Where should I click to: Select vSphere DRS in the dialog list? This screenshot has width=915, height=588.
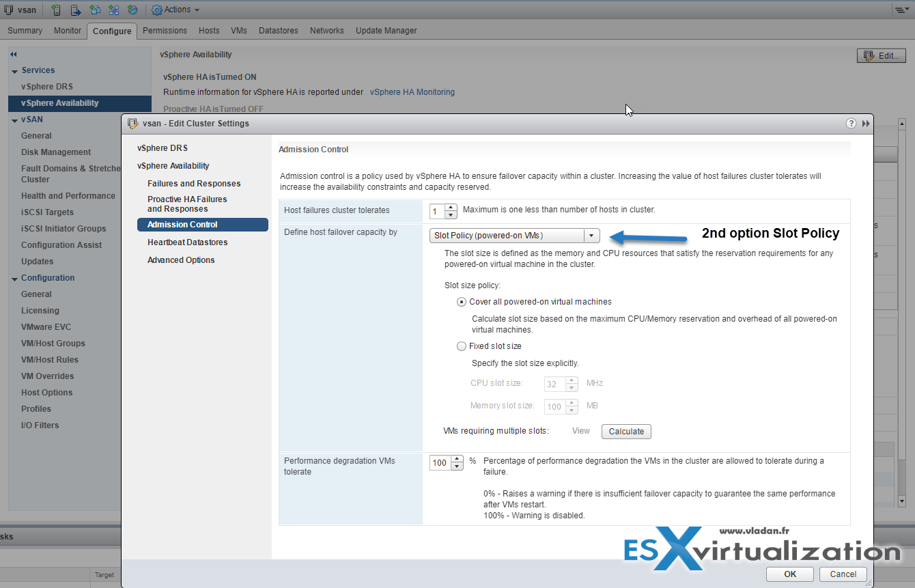(163, 148)
